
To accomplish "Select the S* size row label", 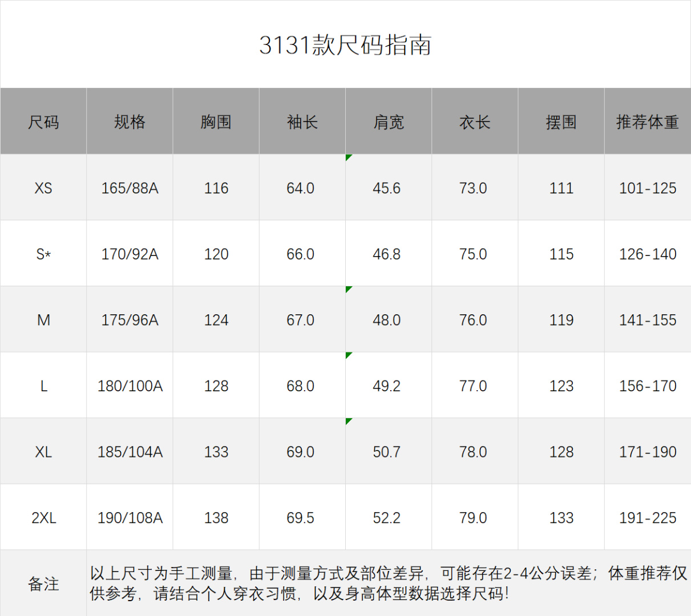I will coord(43,254).
